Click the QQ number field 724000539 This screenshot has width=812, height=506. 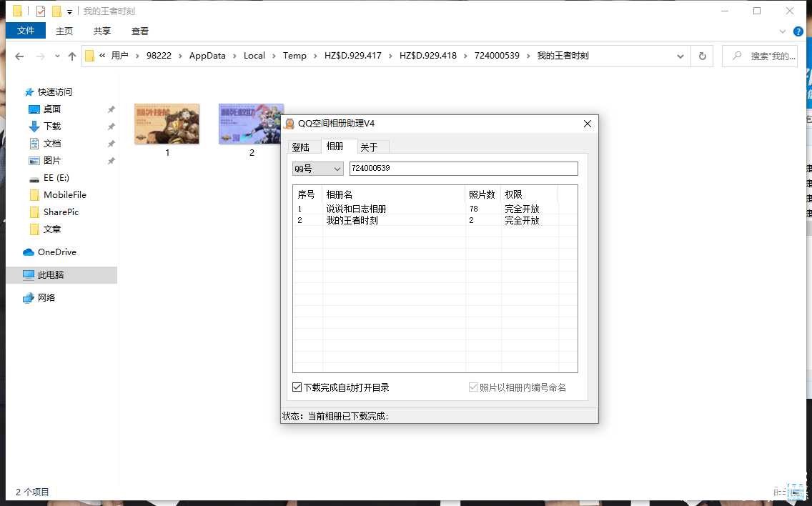(x=463, y=169)
